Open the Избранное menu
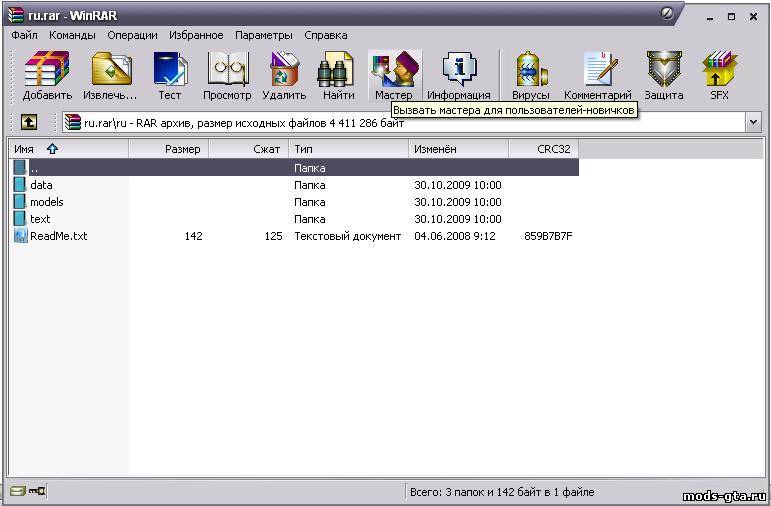The image size is (771, 506). click(x=196, y=35)
